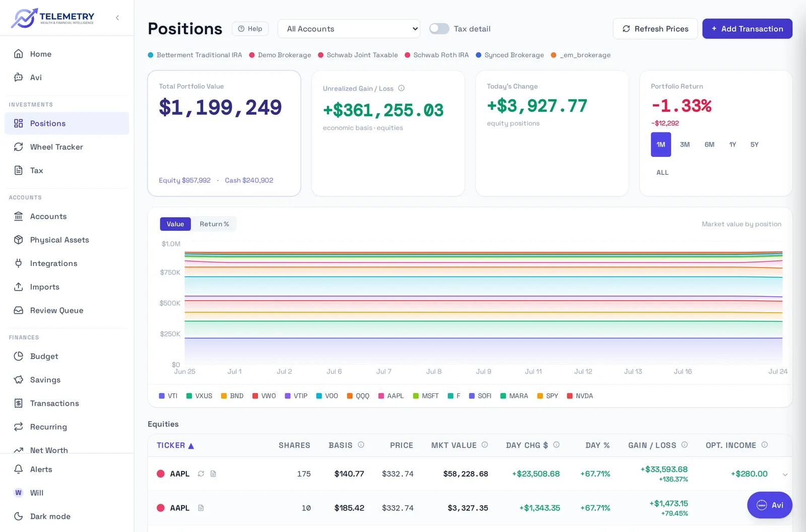Screen dimensions: 806x532
Task: Open Home from the sidebar
Action: 66,54
